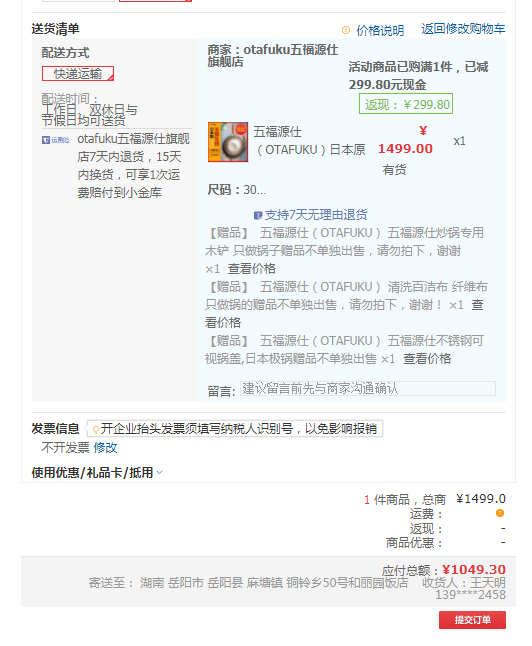
Task: Open the OTAFUKU wok product thumbnail
Action: (x=228, y=142)
